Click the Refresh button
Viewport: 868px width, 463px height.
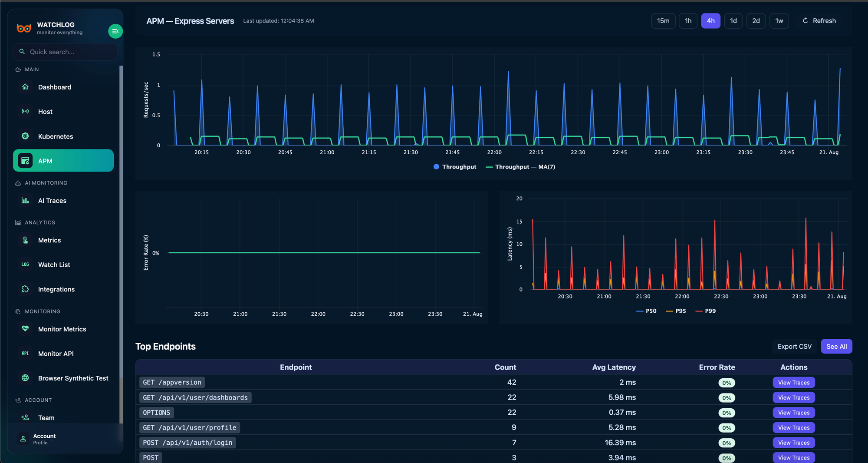(x=819, y=21)
